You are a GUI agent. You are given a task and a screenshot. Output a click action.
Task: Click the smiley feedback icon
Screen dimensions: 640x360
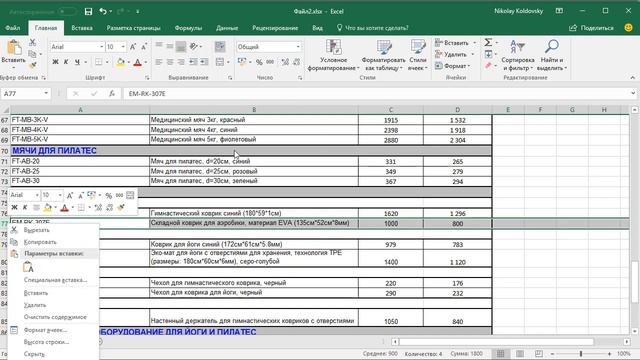(629, 27)
